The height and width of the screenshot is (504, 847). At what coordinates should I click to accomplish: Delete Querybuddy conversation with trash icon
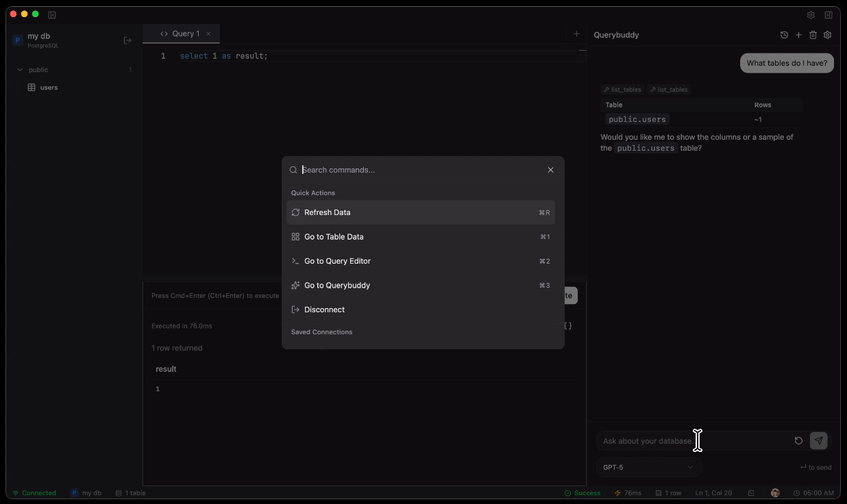coord(813,35)
